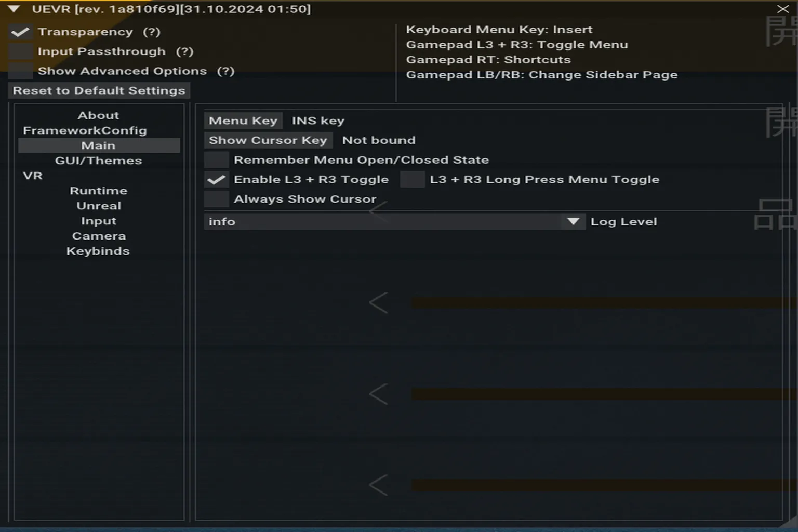
Task: Select FrameworkConfig in the sidebar
Action: (85, 130)
